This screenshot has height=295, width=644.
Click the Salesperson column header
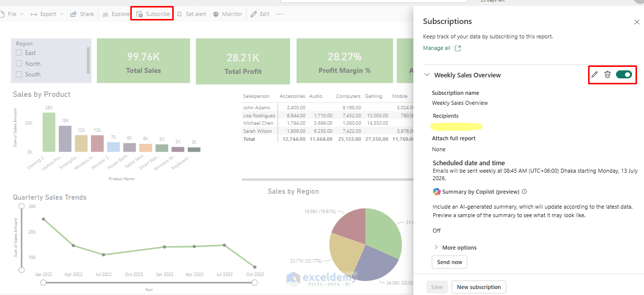[x=256, y=96]
